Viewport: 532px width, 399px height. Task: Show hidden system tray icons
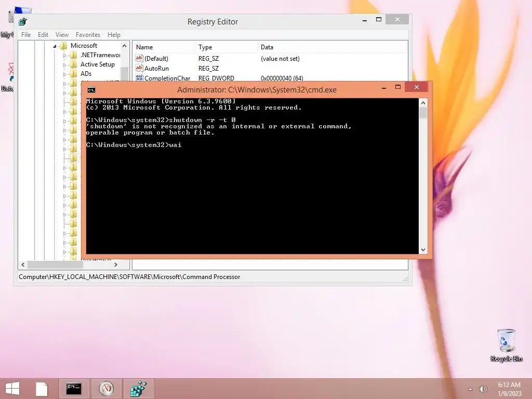[x=470, y=389]
